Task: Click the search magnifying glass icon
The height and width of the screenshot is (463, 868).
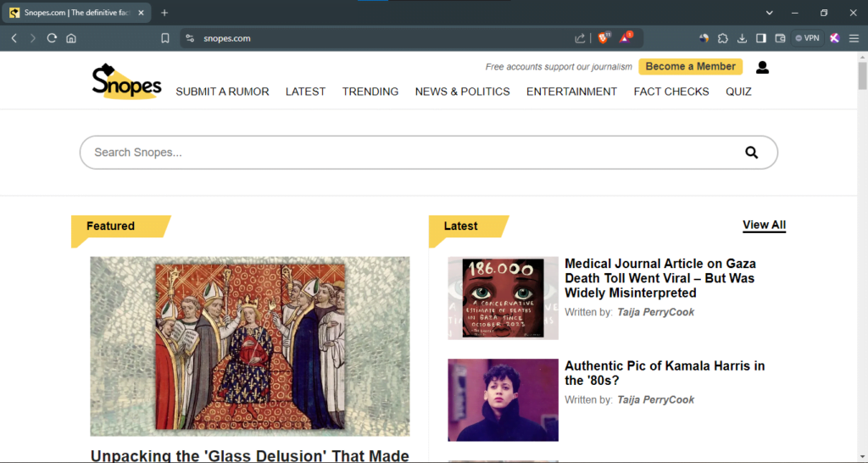Action: point(751,153)
